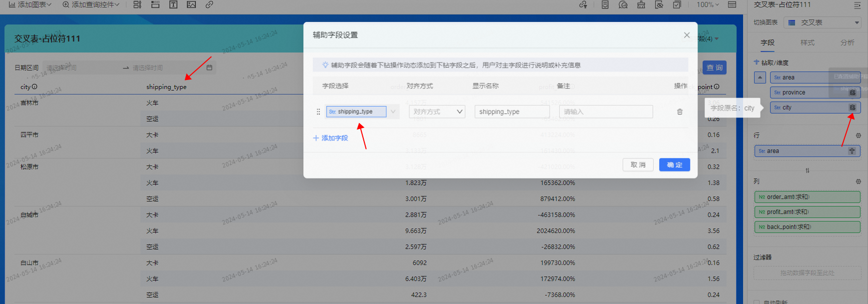Screen dimensions: 868x304
Task: Open the 切换图表 chart type dropdown
Action: tap(822, 22)
